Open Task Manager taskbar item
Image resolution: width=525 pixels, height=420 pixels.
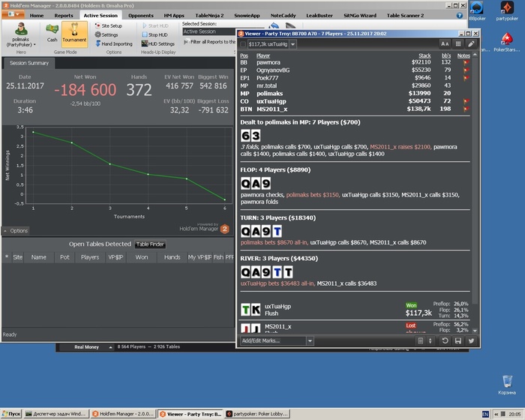[57, 414]
